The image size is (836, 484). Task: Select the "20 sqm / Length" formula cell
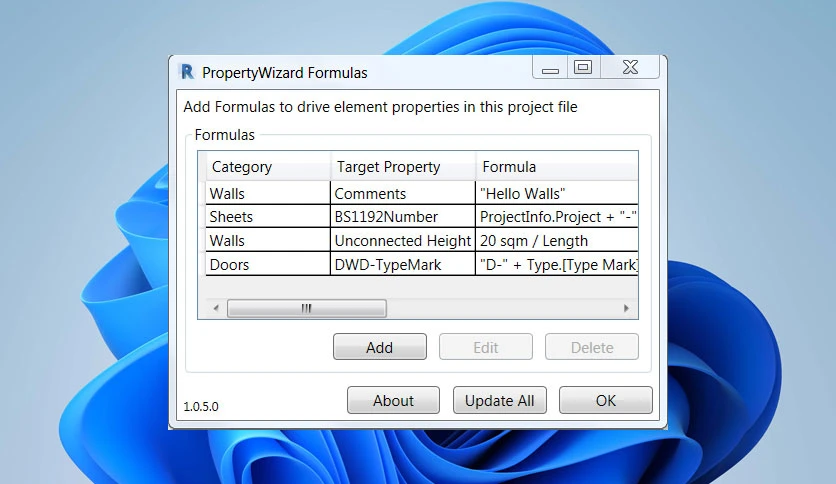coord(557,240)
